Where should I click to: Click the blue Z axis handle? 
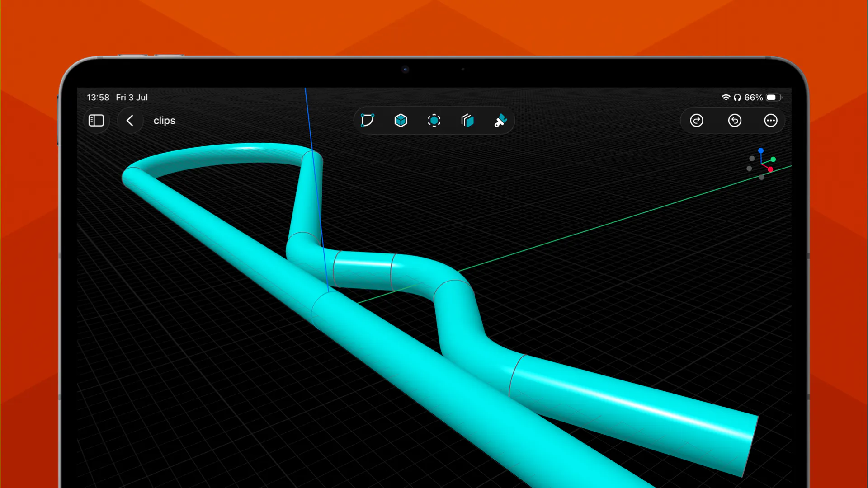point(761,150)
